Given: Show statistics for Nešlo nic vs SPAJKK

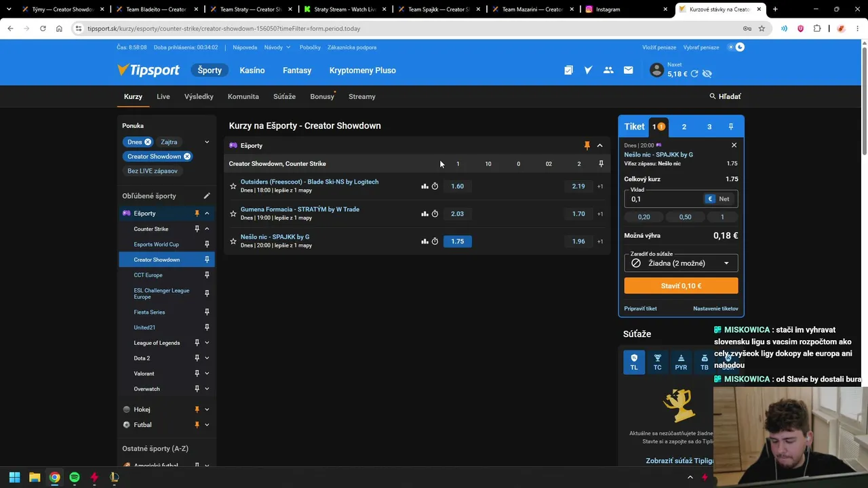Looking at the screenshot, I should tap(425, 241).
